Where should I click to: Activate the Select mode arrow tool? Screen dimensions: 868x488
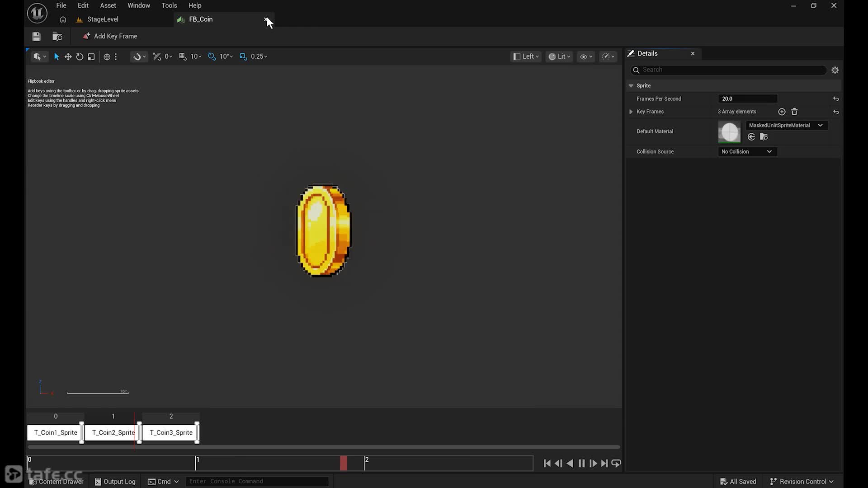tap(57, 56)
